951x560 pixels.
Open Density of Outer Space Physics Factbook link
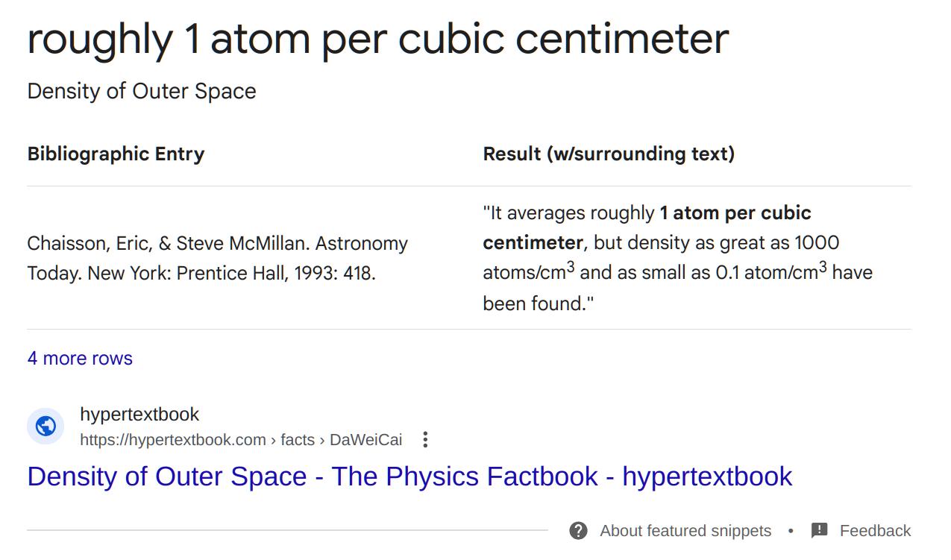click(x=409, y=476)
